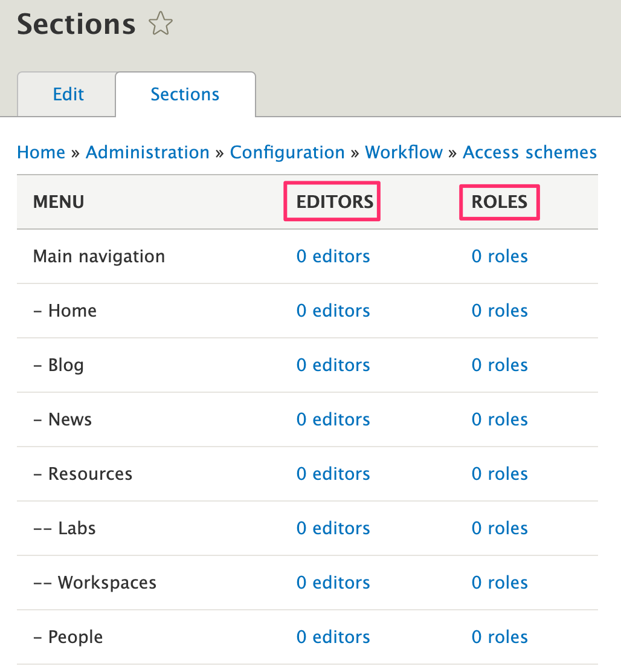The width and height of the screenshot is (621, 672).
Task: Manage roles for Workspaces section
Action: pos(499,583)
